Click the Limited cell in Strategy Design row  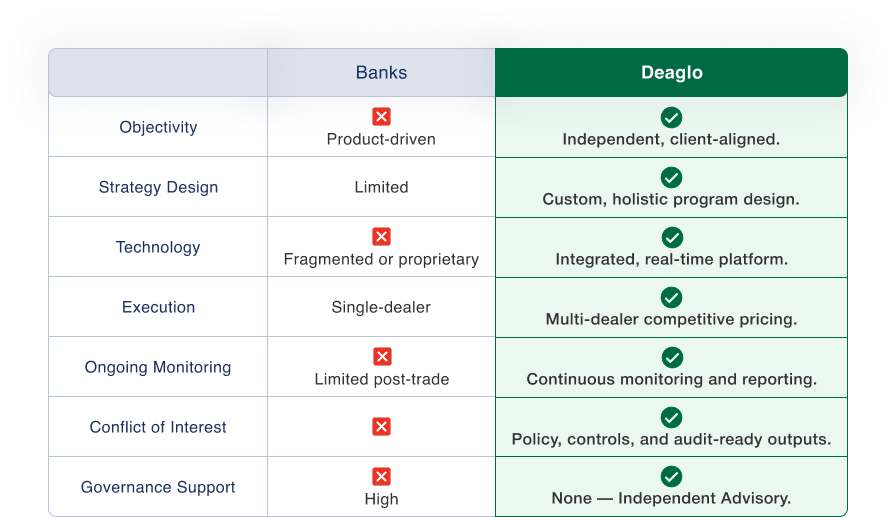point(381,187)
